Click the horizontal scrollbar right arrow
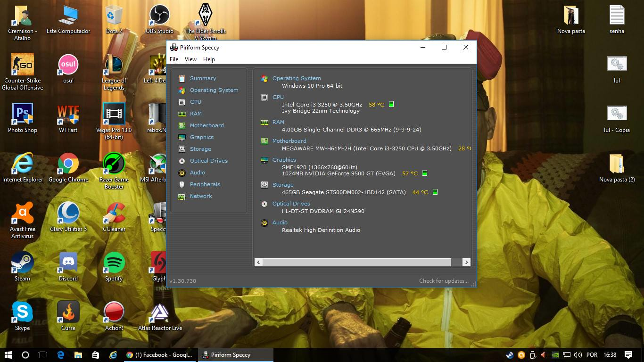The height and width of the screenshot is (362, 644). 466,262
